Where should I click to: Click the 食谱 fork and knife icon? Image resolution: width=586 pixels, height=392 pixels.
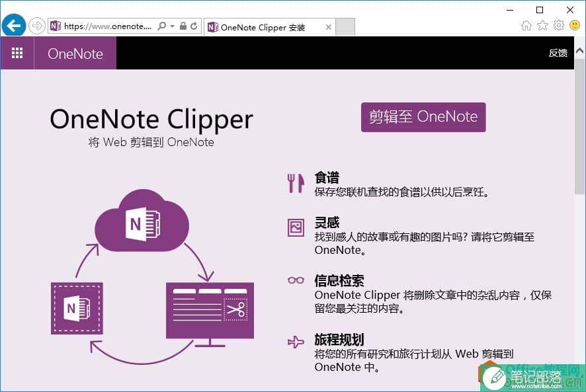pyautogui.click(x=296, y=183)
